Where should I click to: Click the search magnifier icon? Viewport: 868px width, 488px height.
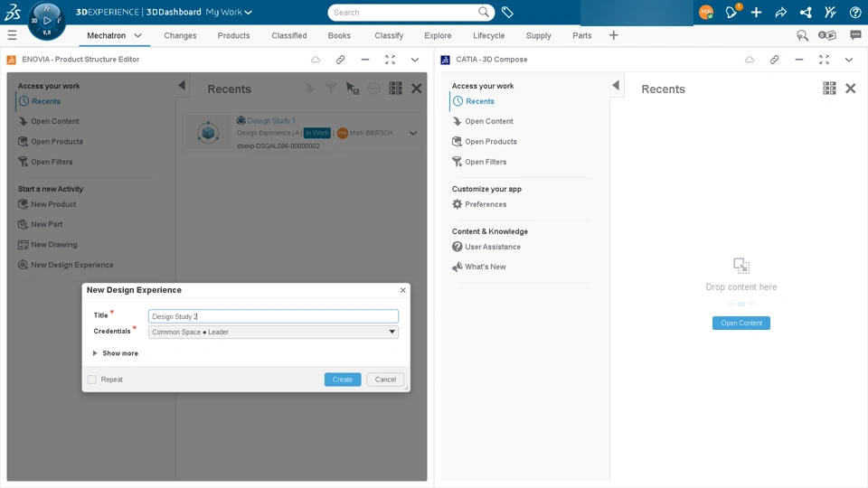tap(484, 12)
